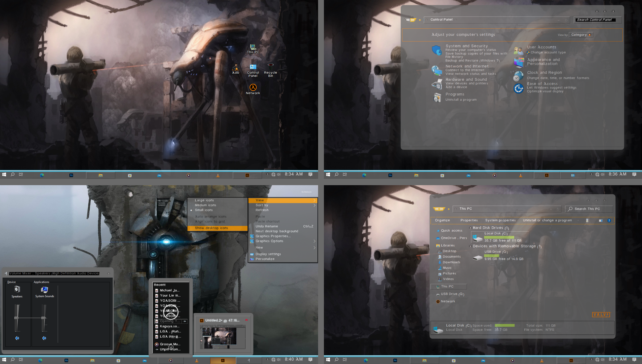Viewport: 642px width, 364px height.
Task: Click the Clock and Region icon
Action: click(518, 76)
